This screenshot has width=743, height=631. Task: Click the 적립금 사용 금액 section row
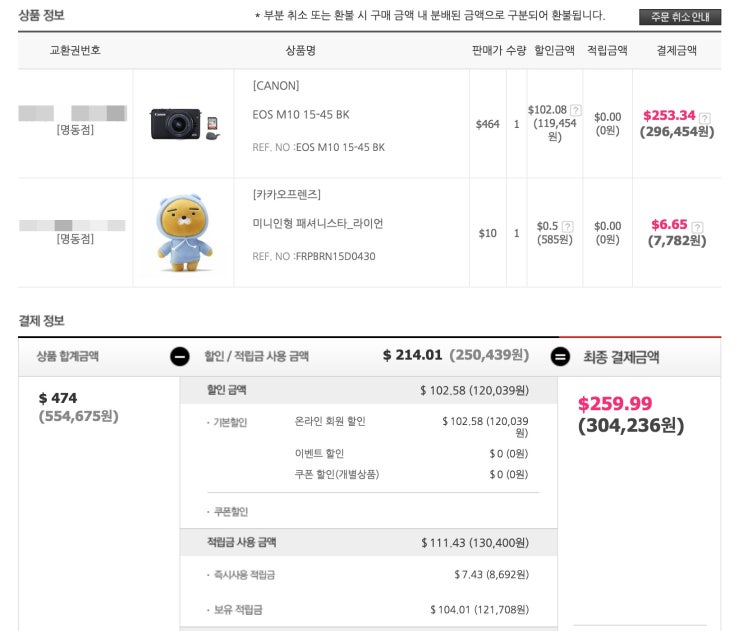(368, 542)
